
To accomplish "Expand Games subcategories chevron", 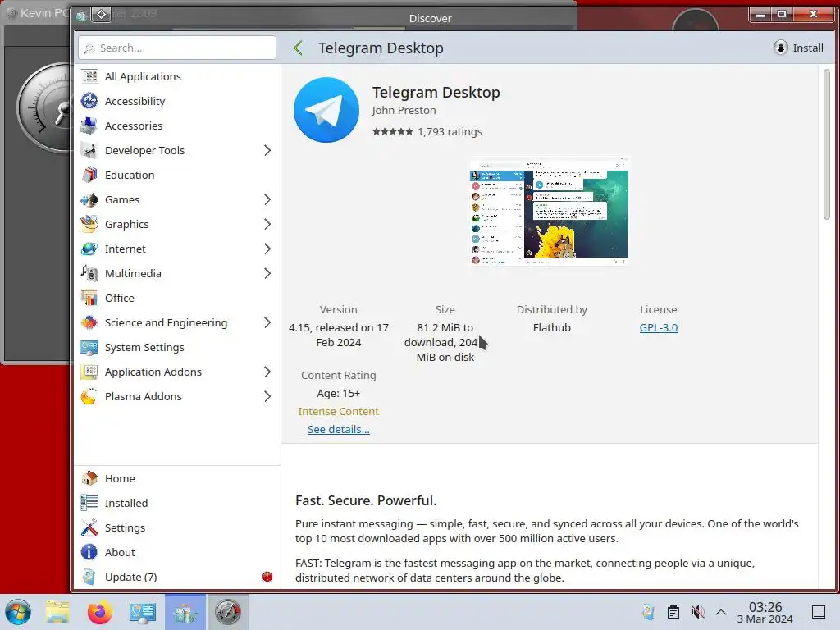I will (267, 200).
